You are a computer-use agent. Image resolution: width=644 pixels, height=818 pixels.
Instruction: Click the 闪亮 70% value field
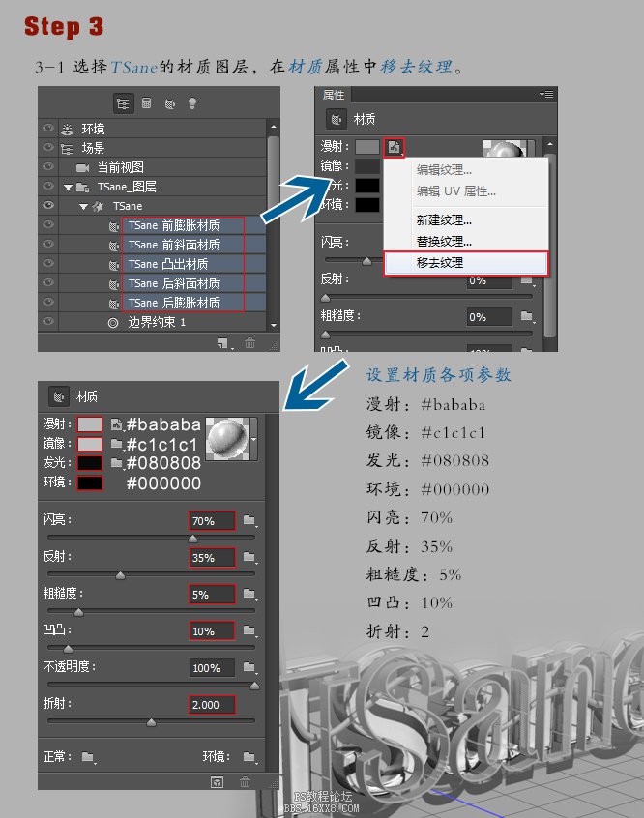(x=212, y=520)
